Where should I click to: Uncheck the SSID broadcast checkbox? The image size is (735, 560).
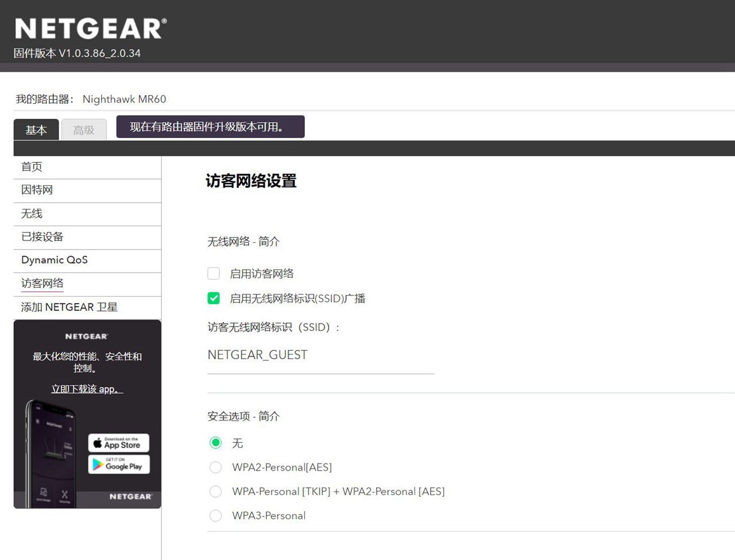pos(214,298)
